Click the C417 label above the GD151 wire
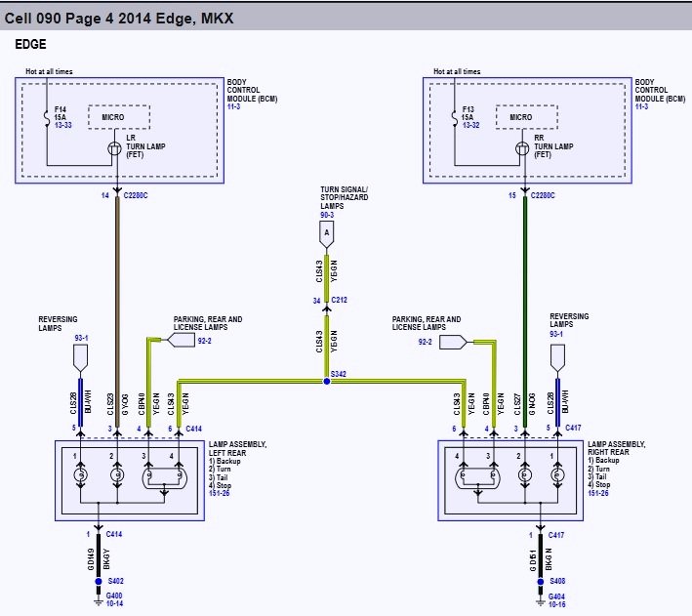This screenshot has height=616, width=692. (x=556, y=535)
